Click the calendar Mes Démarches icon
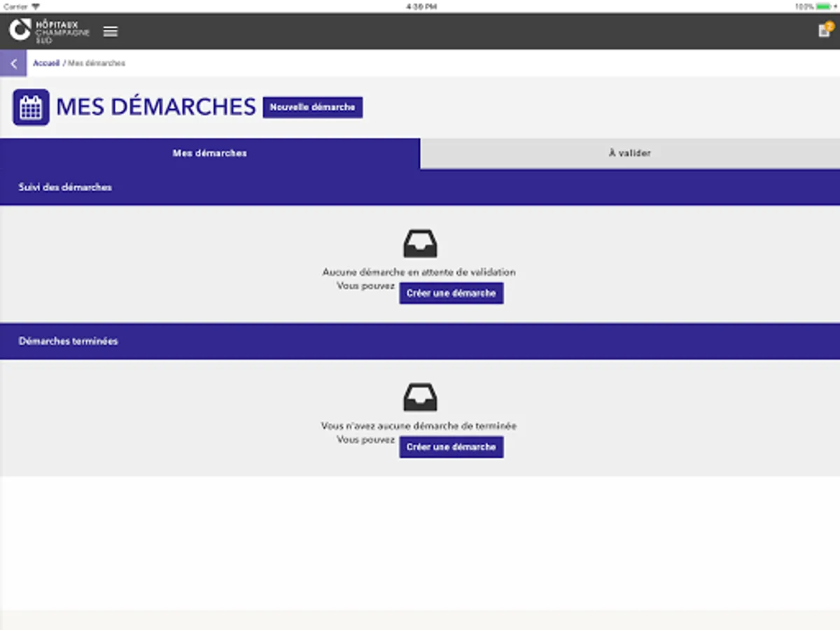Image resolution: width=840 pixels, height=630 pixels. point(31,107)
